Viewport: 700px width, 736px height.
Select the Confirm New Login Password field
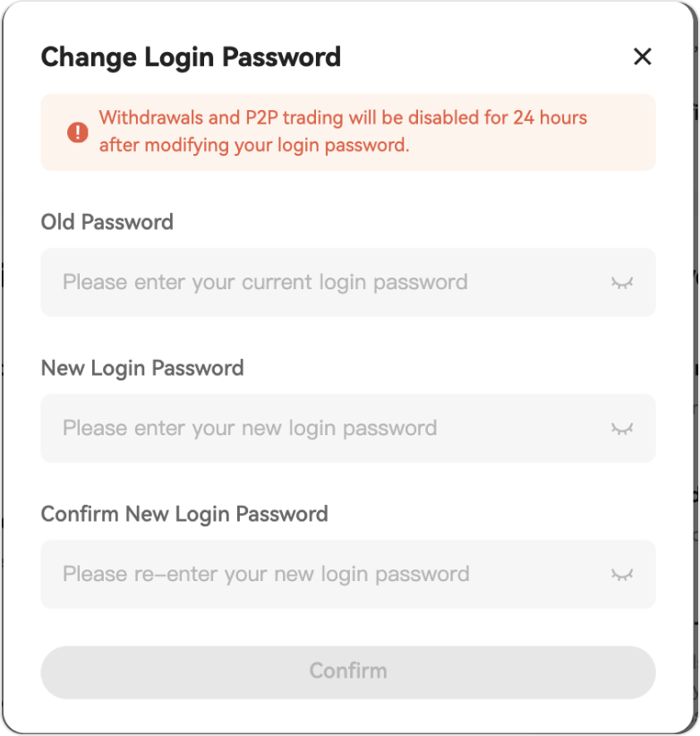[322, 575]
